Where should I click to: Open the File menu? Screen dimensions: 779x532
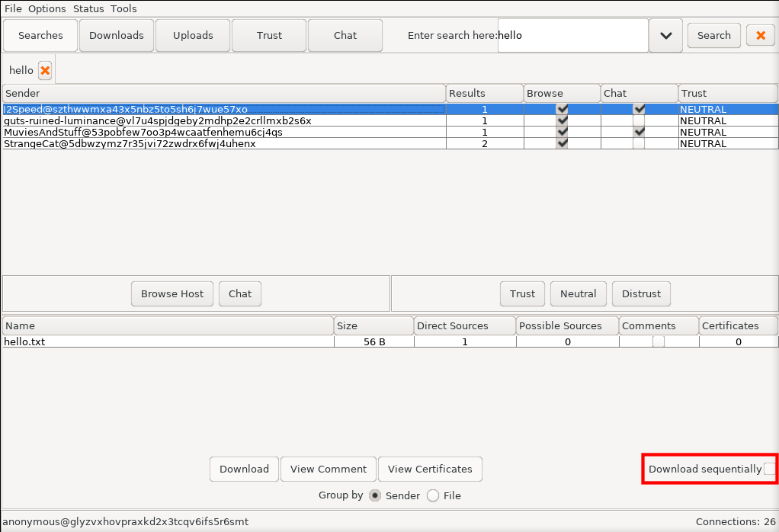pyautogui.click(x=13, y=8)
